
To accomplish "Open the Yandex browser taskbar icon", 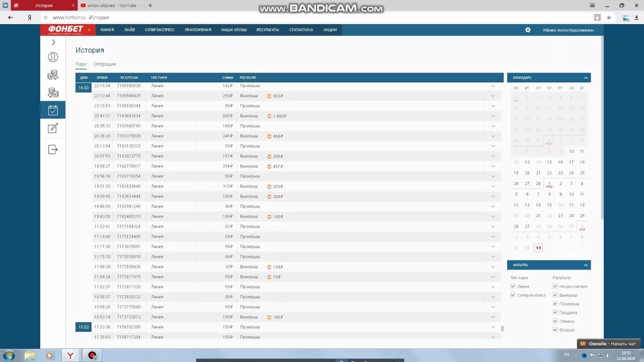I will point(71,355).
